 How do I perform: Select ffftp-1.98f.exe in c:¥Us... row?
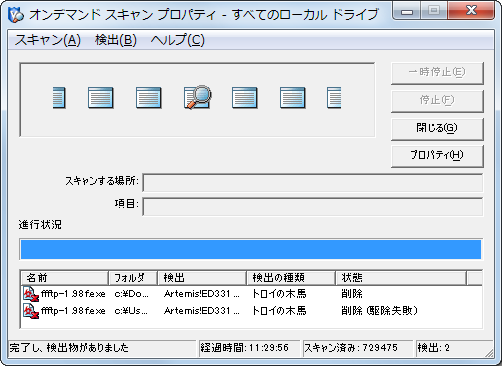pyautogui.click(x=73, y=311)
